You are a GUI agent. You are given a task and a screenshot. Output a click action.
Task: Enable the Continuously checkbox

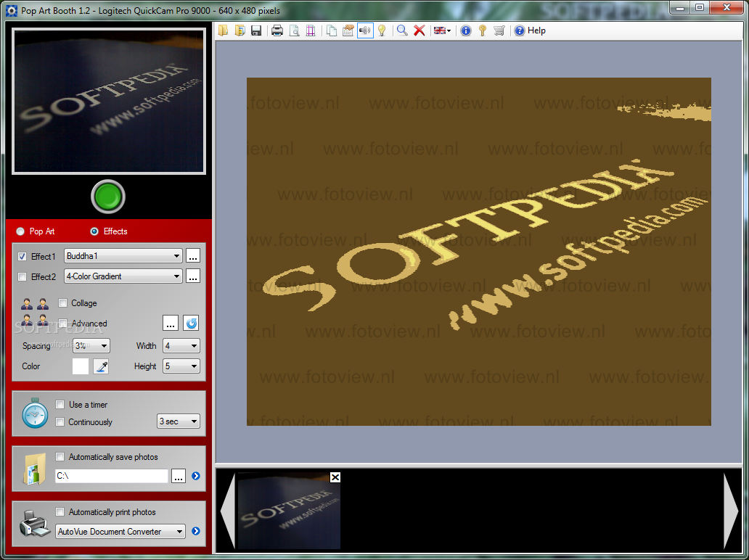[x=60, y=422]
